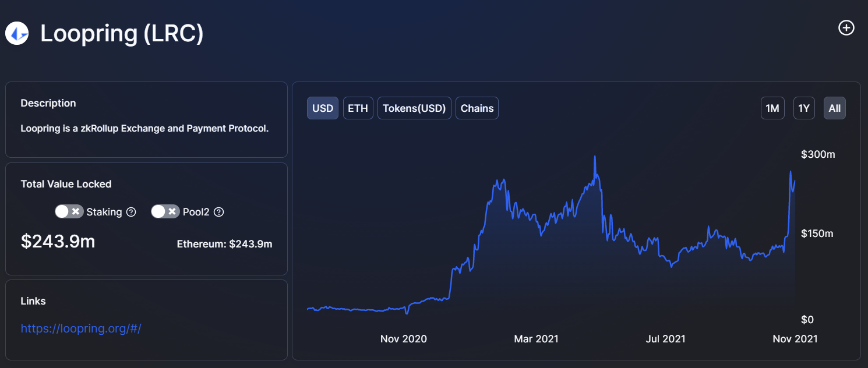The image size is (868, 368).
Task: Switch the chart to USD
Action: 323,108
